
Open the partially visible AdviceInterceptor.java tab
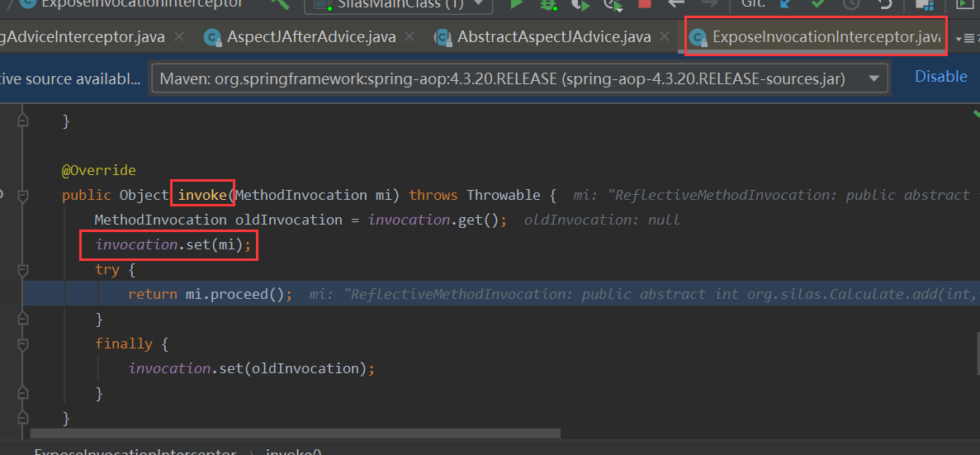pos(83,37)
